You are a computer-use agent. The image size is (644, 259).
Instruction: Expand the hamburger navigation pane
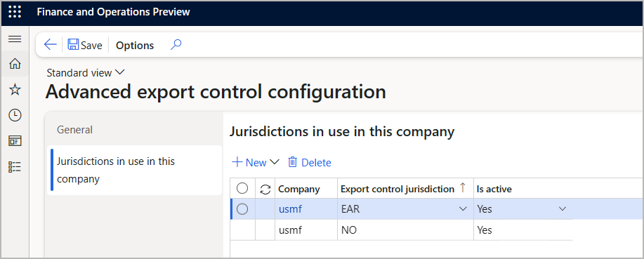point(15,39)
